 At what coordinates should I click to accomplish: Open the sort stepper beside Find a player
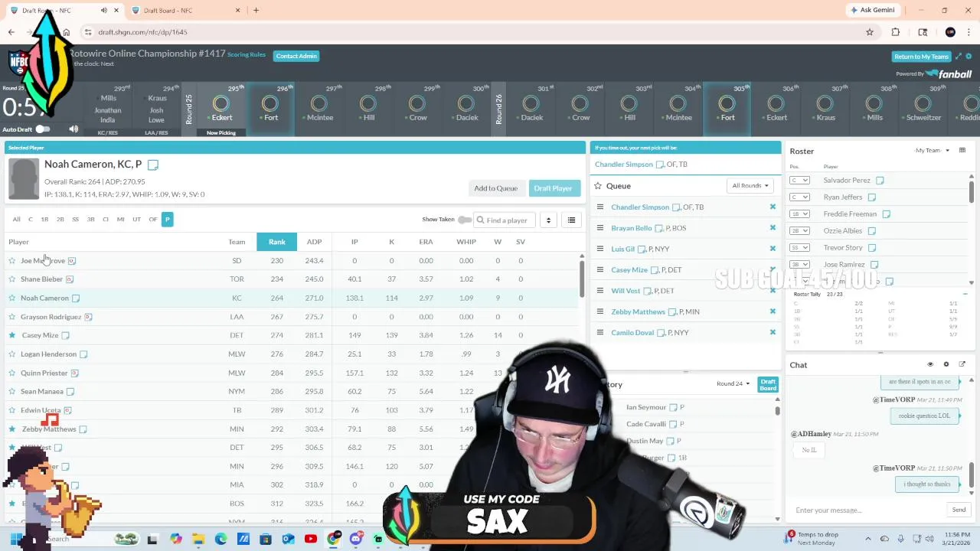tap(548, 220)
